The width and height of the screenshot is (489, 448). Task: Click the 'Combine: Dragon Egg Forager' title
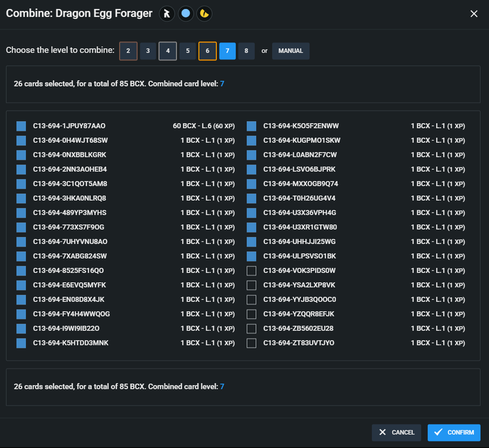(79, 13)
